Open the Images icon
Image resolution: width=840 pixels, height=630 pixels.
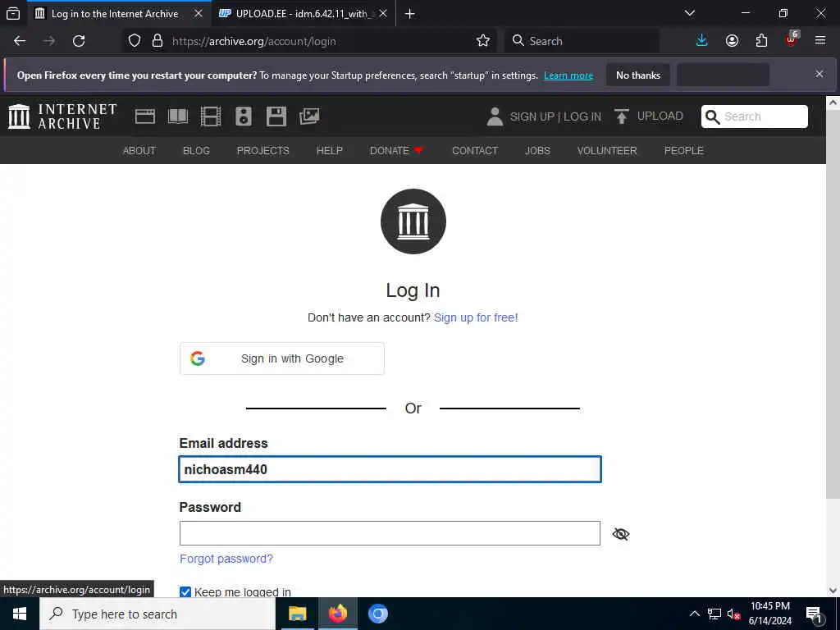309,116
